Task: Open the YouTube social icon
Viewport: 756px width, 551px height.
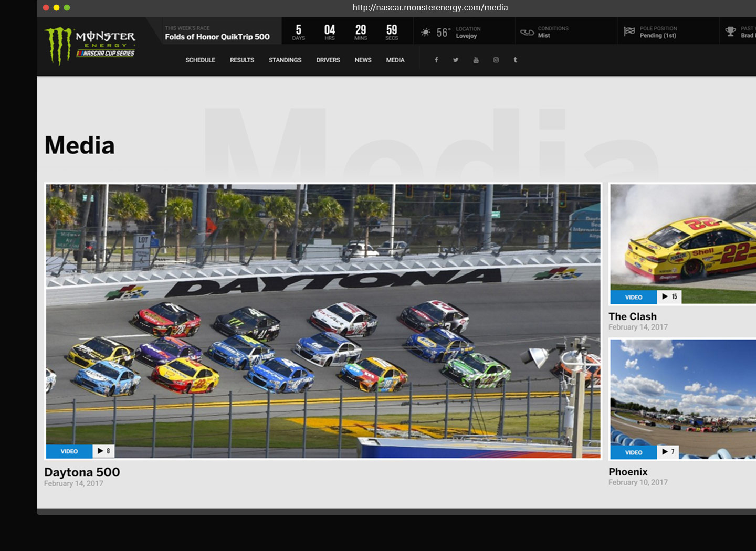Action: (x=476, y=60)
